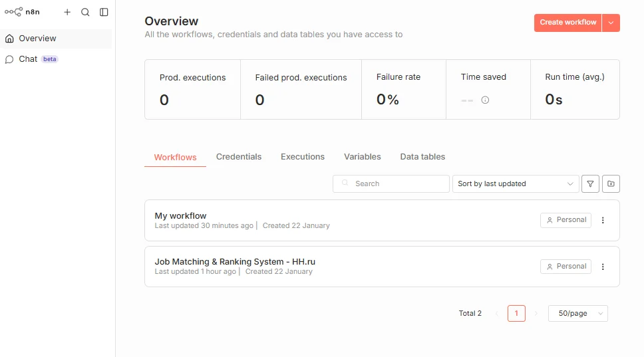This screenshot has width=644, height=357.
Task: Expand the Create workflow dropdown arrow
Action: point(611,23)
